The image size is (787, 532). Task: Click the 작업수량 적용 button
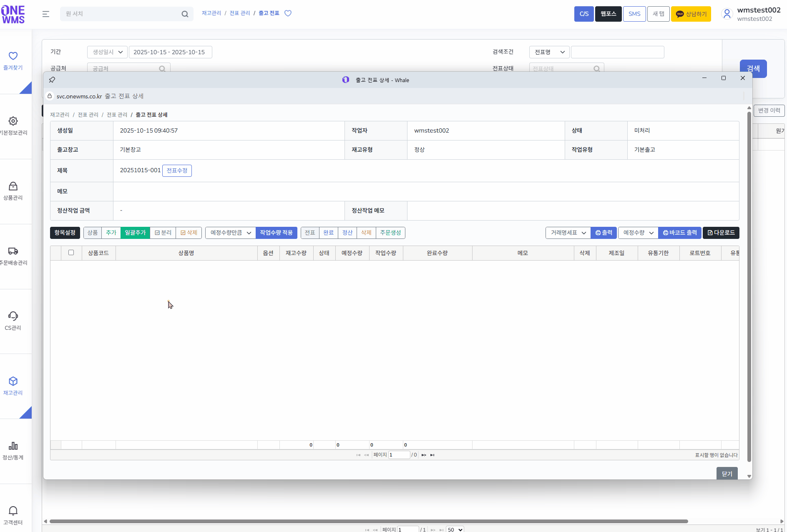[x=277, y=233]
